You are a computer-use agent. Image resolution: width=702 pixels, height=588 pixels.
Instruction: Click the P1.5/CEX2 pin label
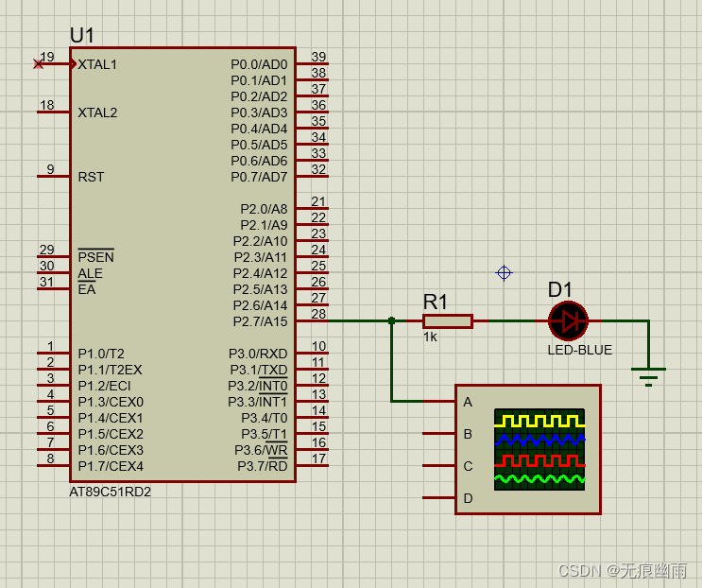coord(111,434)
